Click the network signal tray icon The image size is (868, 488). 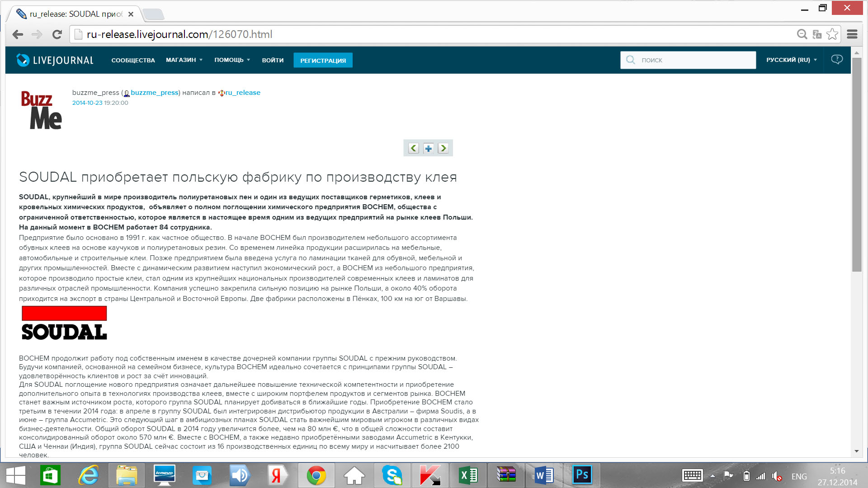[761, 476]
